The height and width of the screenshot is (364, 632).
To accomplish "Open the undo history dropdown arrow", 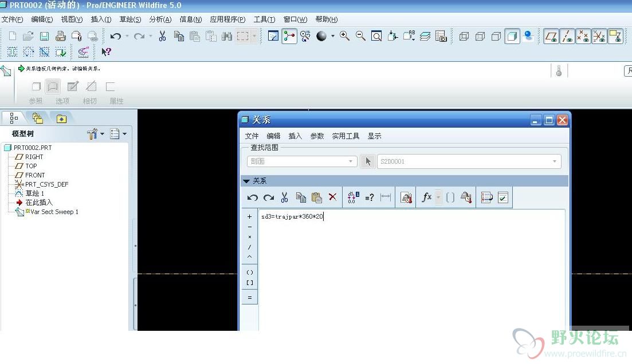I will 127,36.
